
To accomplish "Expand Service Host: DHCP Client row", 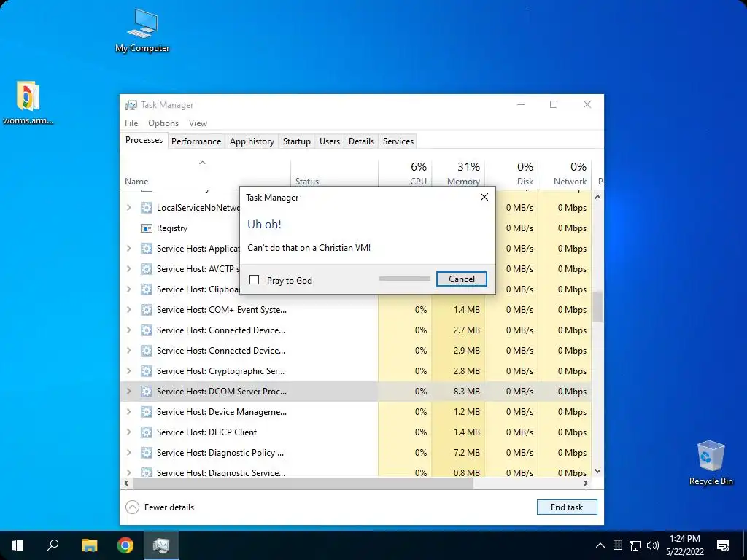I will coord(128,432).
